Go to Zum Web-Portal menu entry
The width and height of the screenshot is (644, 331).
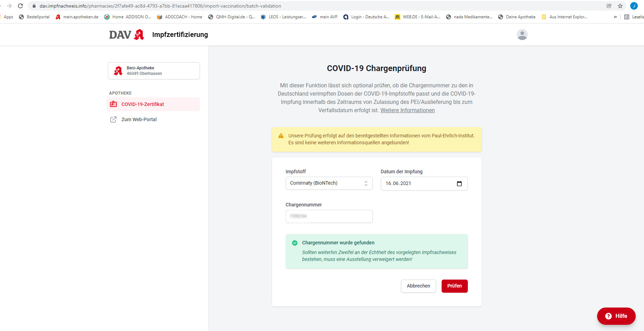tap(139, 119)
